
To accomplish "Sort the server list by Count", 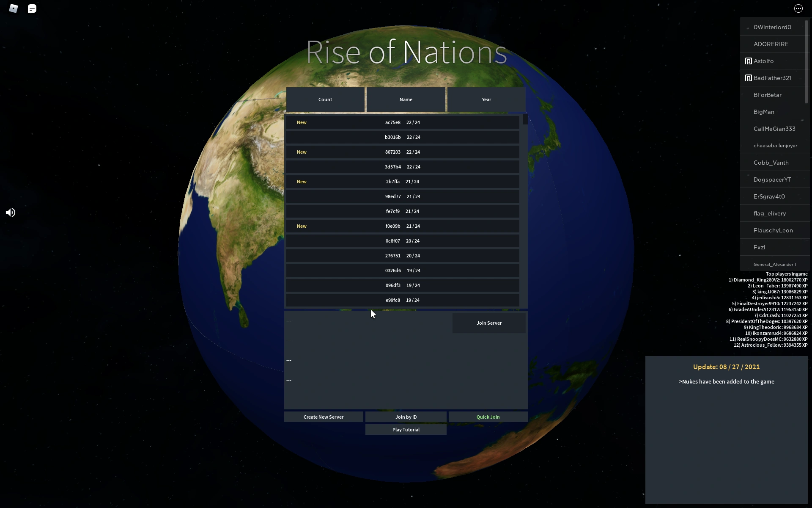I will [325, 99].
